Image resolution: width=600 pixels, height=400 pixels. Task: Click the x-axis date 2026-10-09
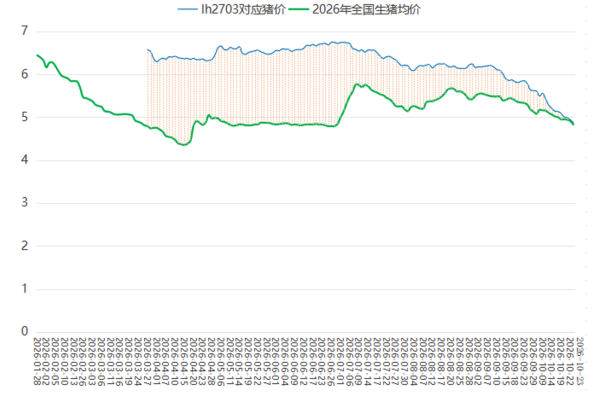(542, 361)
